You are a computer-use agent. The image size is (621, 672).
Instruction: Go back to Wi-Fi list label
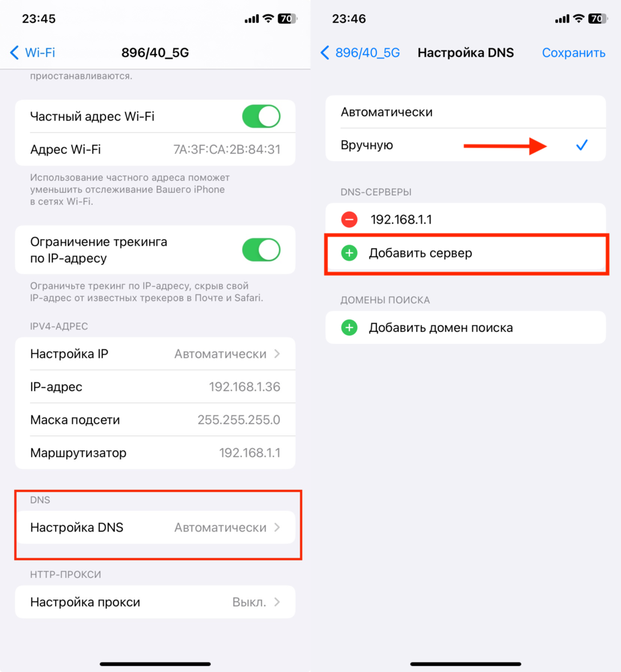tap(40, 52)
